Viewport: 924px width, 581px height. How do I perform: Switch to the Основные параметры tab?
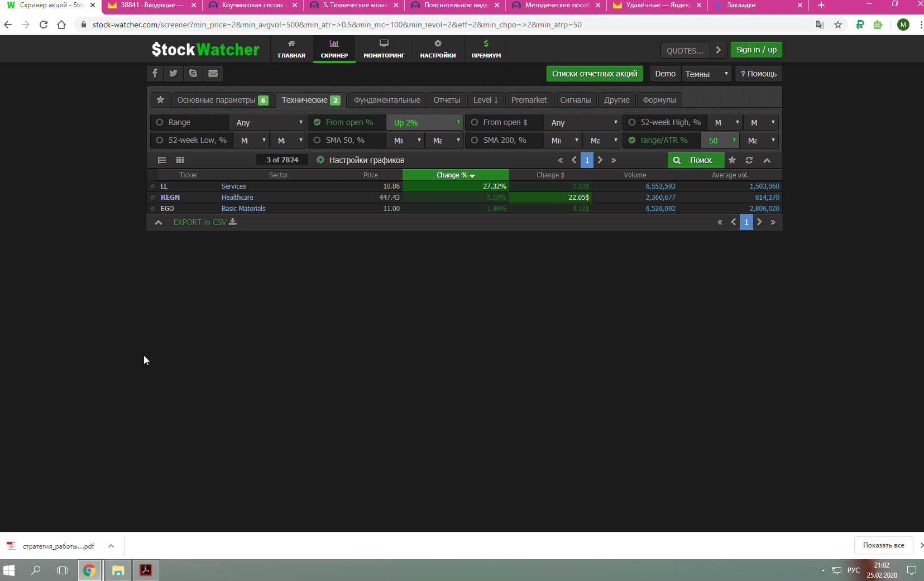tap(222, 100)
